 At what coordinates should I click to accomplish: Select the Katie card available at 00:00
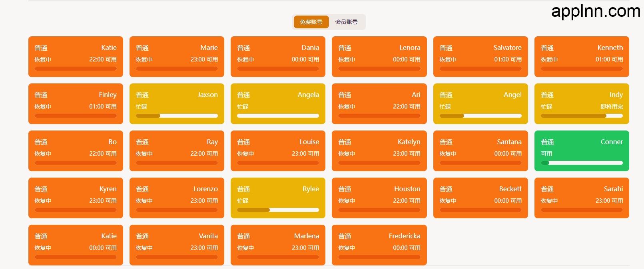pos(76,245)
